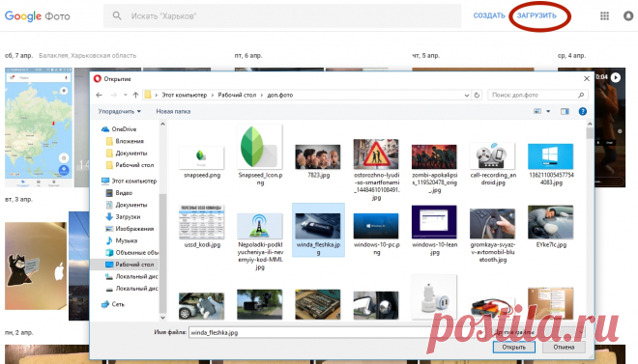This screenshot has width=638, height=364.
Task: Select the winda_fleshka.jpg file
Action: pos(318,230)
